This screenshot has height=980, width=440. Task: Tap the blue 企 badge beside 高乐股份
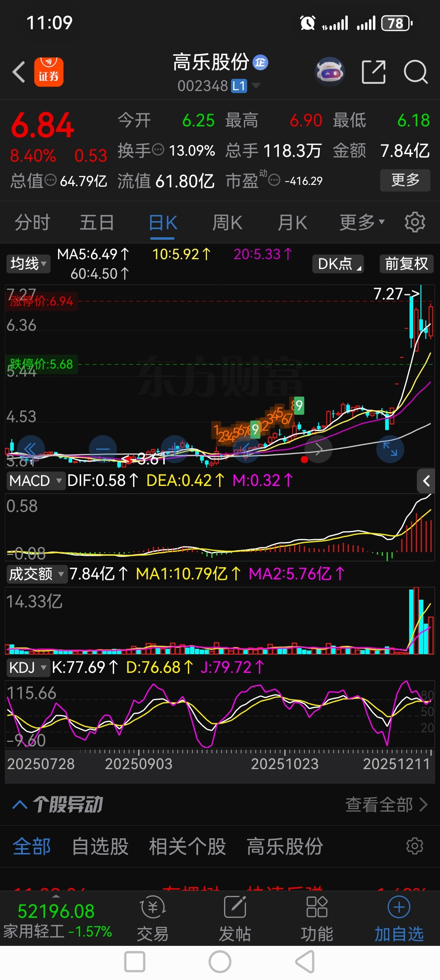(260, 63)
